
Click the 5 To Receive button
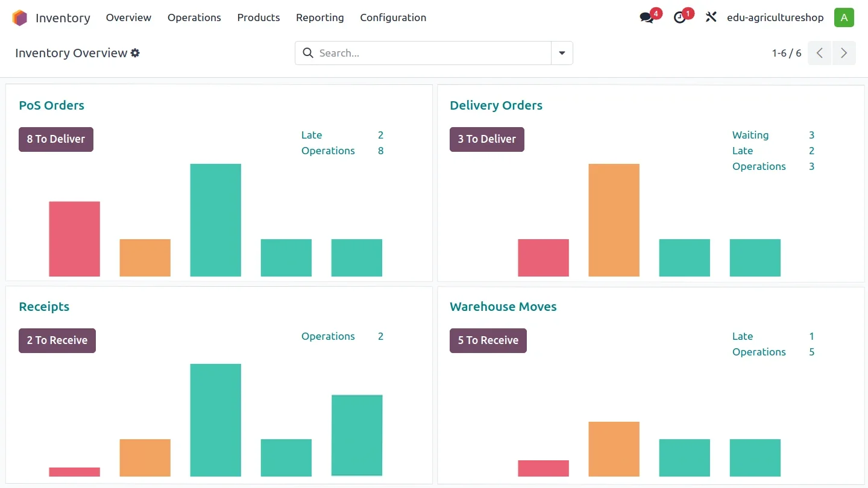[x=488, y=340]
